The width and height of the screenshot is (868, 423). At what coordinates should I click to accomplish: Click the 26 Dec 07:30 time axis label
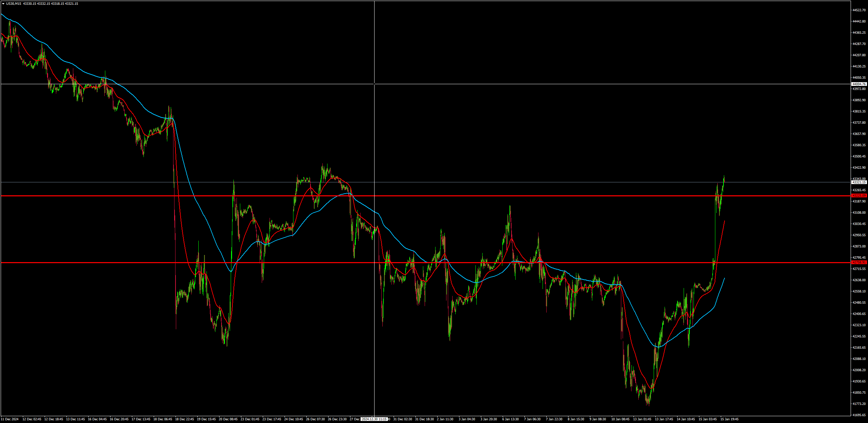pyautogui.click(x=315, y=419)
